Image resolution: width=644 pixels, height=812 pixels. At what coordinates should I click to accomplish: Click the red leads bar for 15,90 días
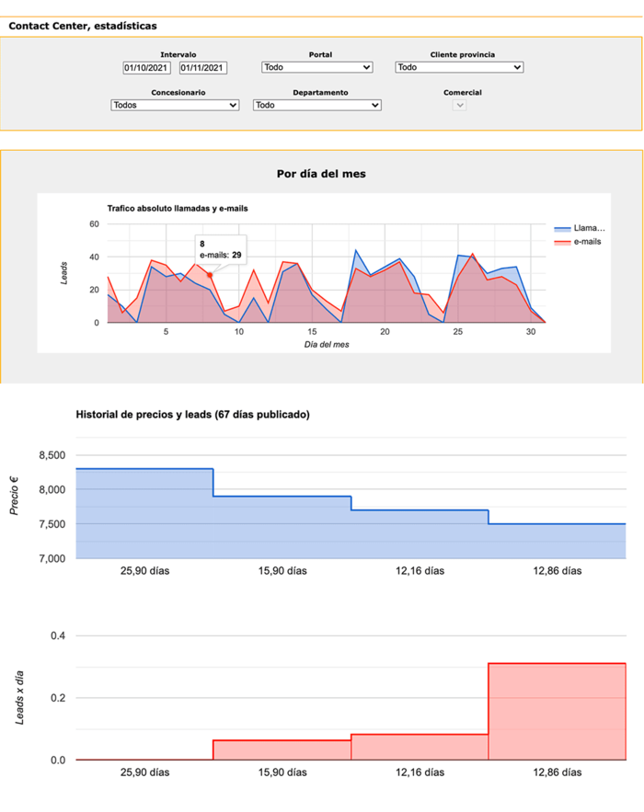(x=282, y=750)
